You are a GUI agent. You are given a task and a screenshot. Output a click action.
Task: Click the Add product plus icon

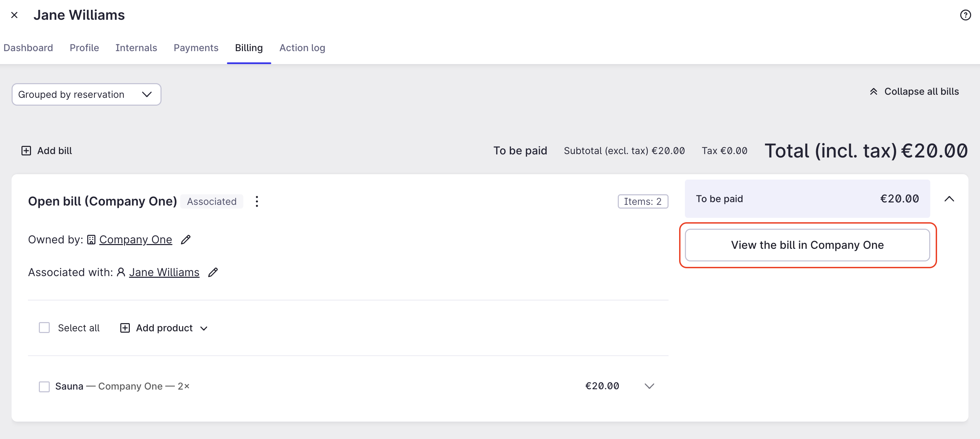tap(125, 328)
